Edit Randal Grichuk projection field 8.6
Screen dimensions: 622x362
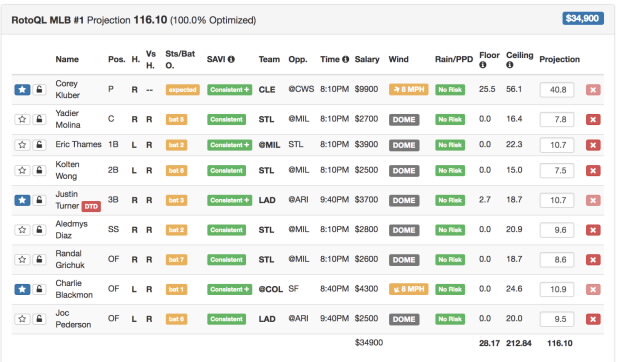(557, 260)
